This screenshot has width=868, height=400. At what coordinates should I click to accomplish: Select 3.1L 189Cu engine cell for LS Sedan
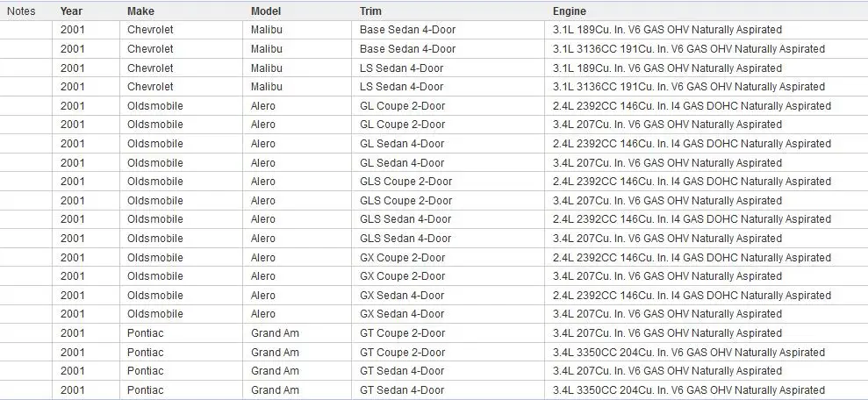(667, 68)
